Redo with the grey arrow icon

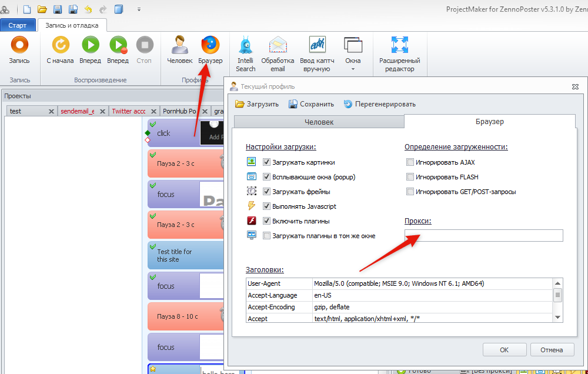pos(103,9)
